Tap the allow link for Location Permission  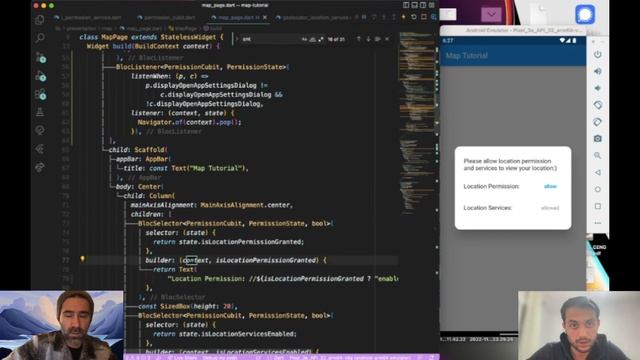click(x=550, y=186)
